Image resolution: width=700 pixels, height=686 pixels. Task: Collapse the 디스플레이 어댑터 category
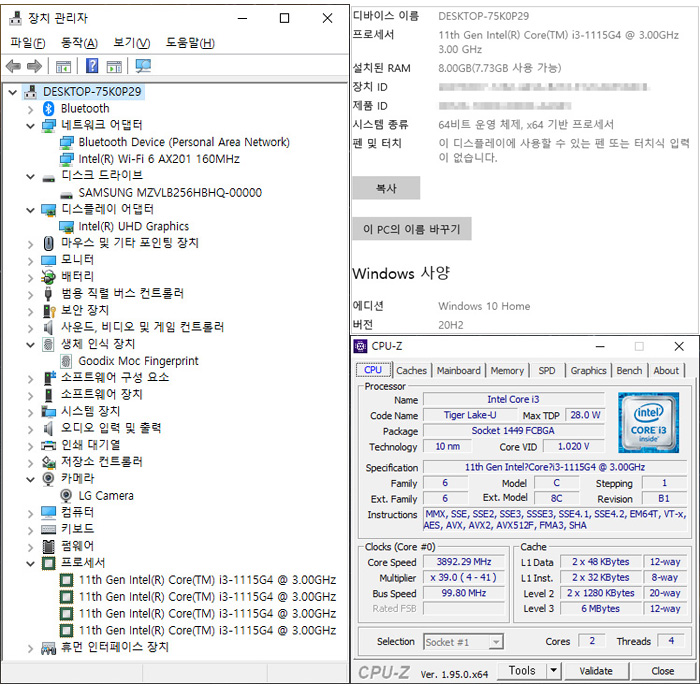[30, 210]
